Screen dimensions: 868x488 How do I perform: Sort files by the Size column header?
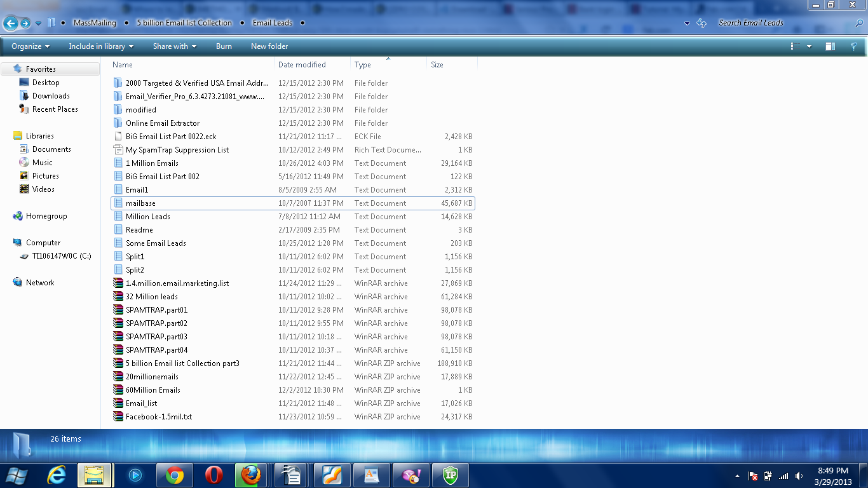point(452,65)
